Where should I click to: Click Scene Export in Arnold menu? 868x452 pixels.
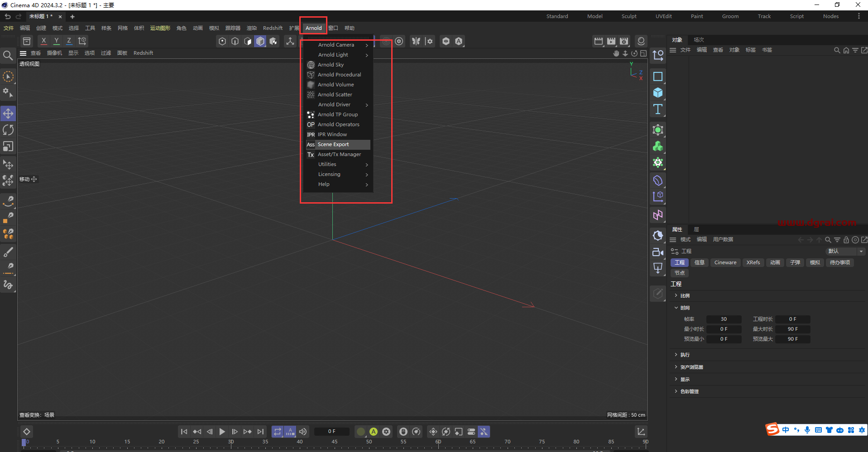[x=338, y=144]
